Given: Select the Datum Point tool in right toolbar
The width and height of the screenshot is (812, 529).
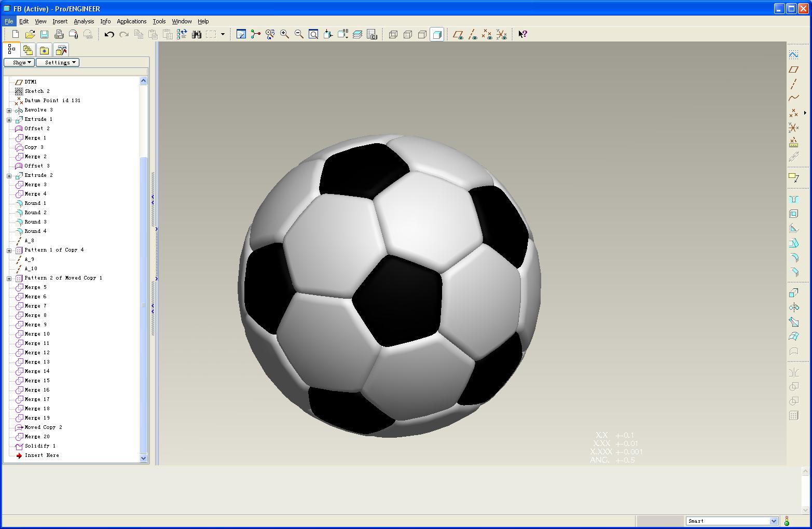Looking at the screenshot, I should tap(793, 113).
